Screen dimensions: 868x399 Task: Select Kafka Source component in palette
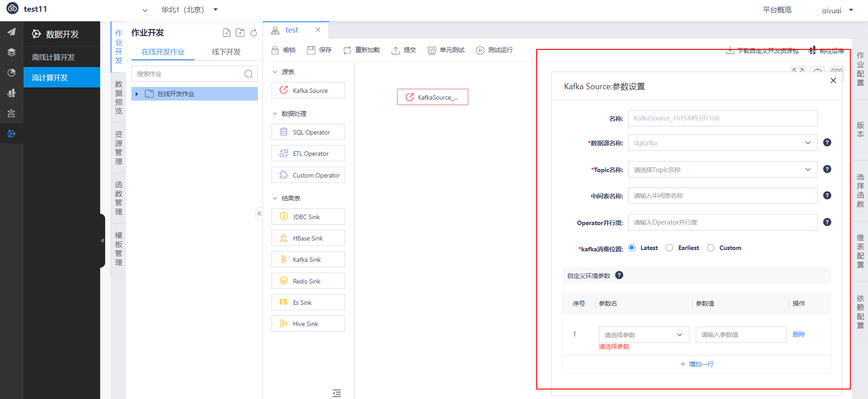click(308, 90)
